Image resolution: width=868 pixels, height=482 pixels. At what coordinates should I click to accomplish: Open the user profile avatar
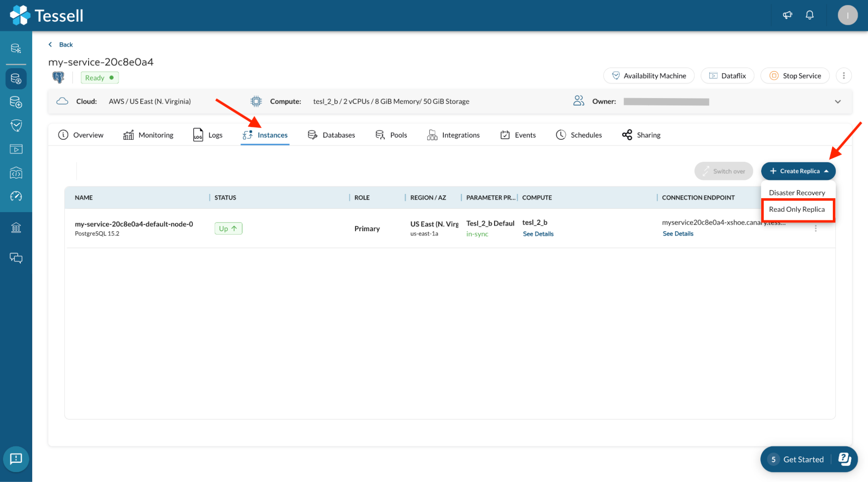[847, 15]
